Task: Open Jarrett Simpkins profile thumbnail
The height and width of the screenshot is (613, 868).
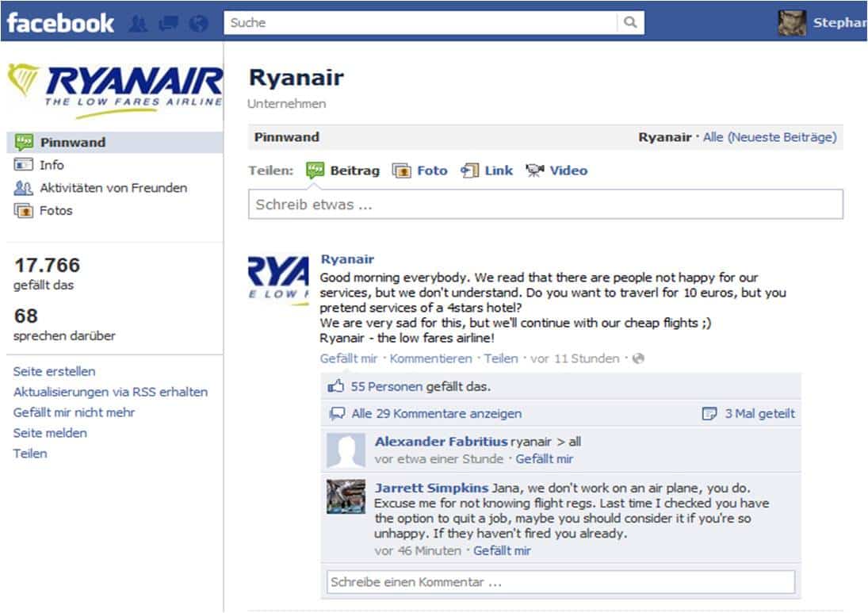Action: (x=346, y=496)
